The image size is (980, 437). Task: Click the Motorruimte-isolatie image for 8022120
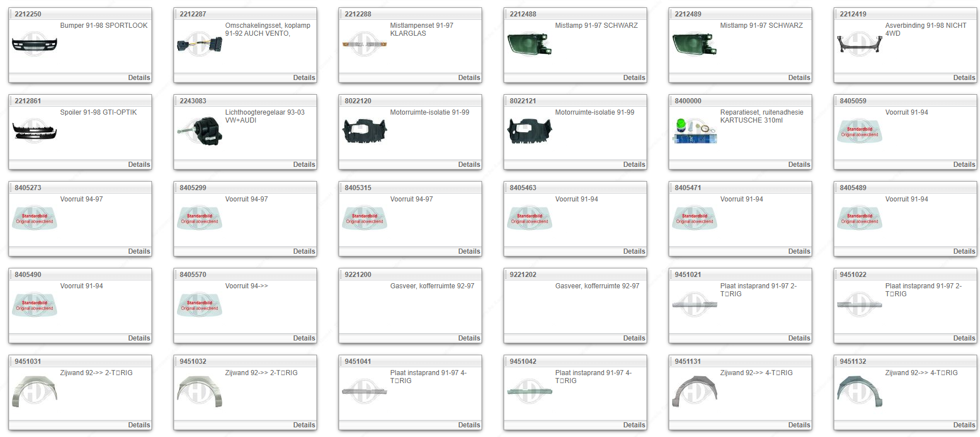(365, 131)
